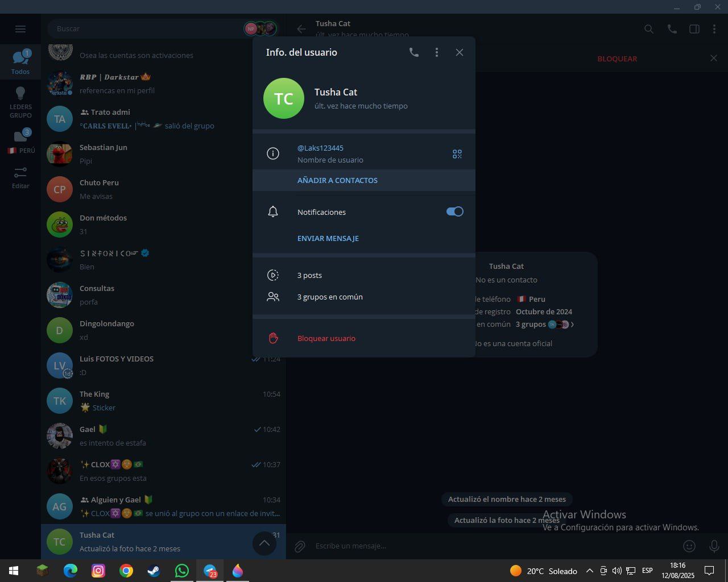
Task: Open WhatsApp from the taskbar
Action: tap(181, 571)
